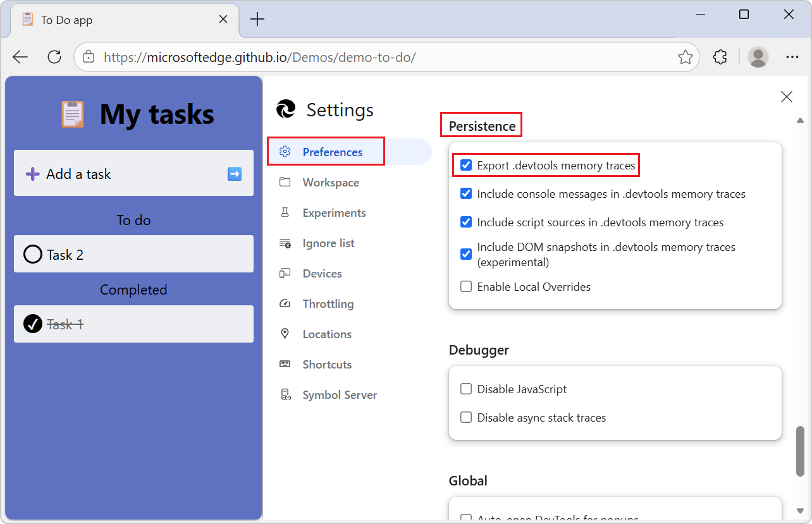View the keyboard Shortcuts settings
The height and width of the screenshot is (524, 812).
[327, 364]
